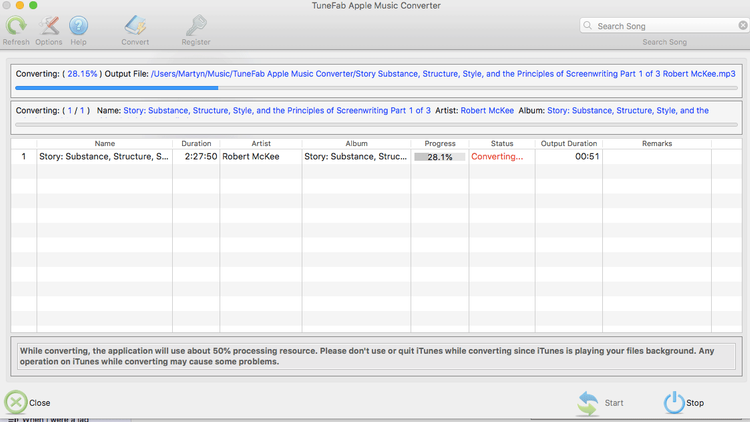Stop the conversion with Stop button

[x=684, y=403]
